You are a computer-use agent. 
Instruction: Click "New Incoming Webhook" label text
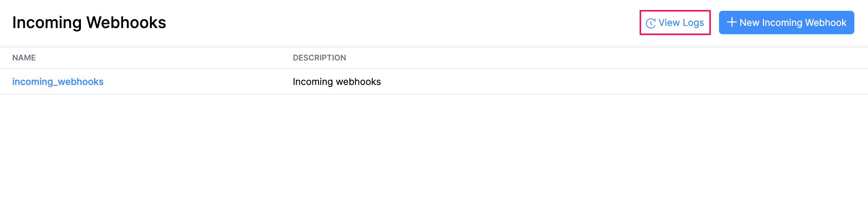pyautogui.click(x=793, y=23)
